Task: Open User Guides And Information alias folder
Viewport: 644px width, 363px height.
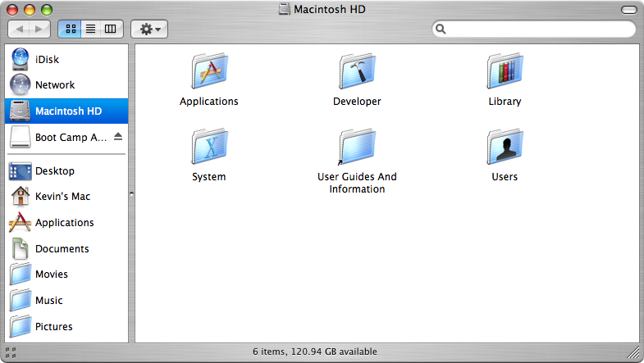Action: [357, 147]
